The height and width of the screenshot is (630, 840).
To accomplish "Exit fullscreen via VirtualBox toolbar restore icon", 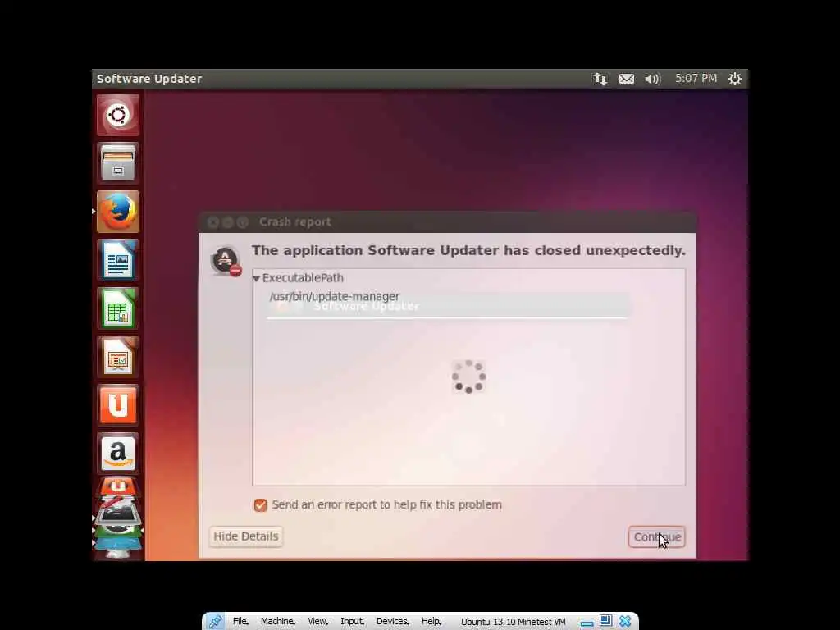I will click(x=606, y=621).
